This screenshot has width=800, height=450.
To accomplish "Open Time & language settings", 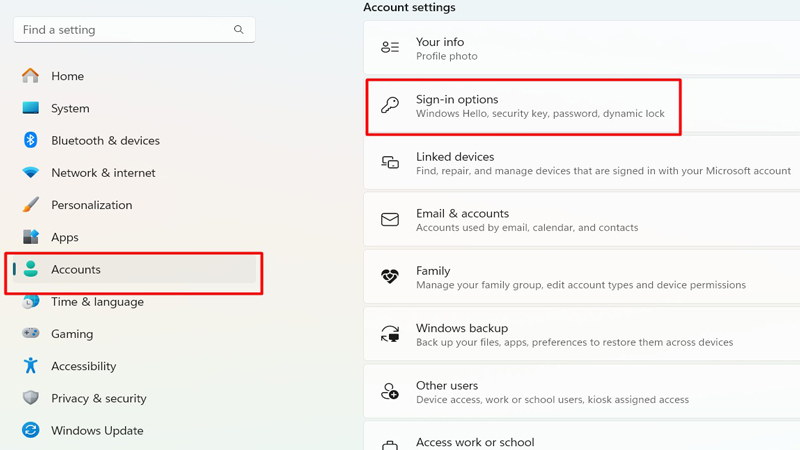I will [x=134, y=302].
